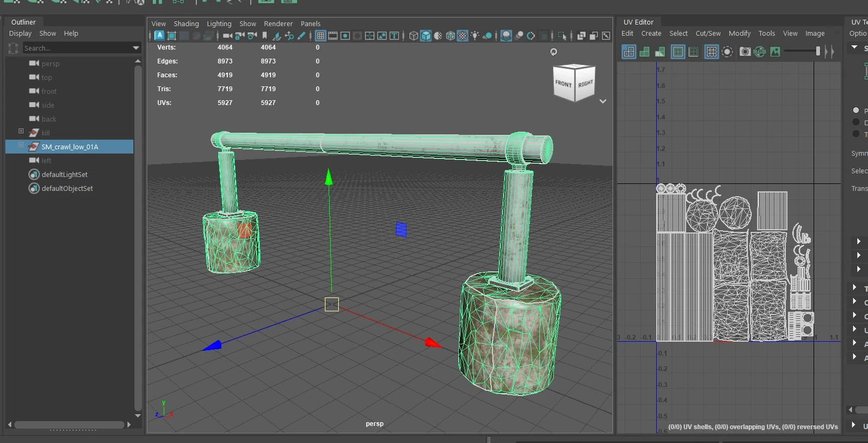Select defaultLightSet in the Outliner

pyautogui.click(x=65, y=175)
